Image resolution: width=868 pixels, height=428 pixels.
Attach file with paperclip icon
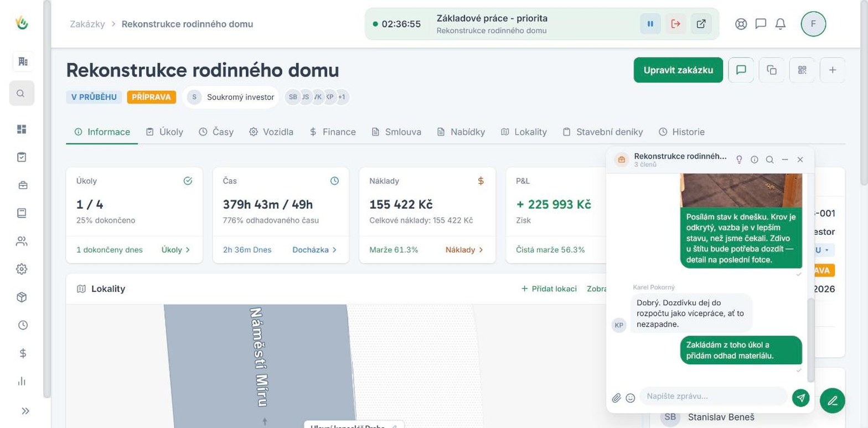click(x=616, y=398)
